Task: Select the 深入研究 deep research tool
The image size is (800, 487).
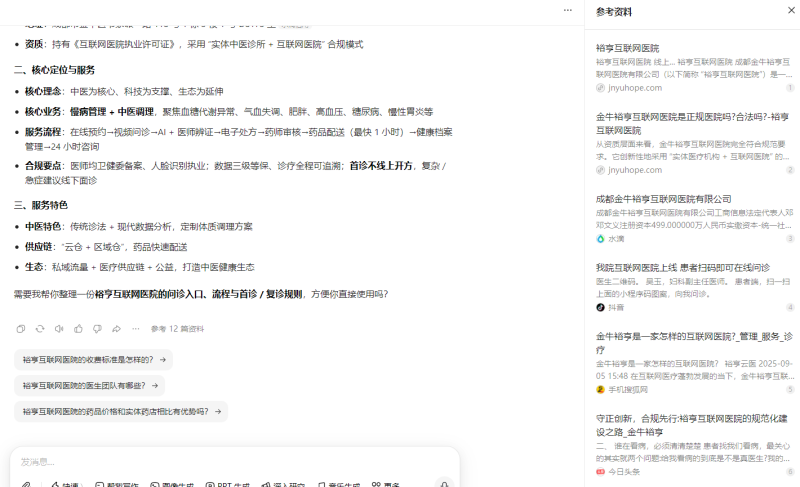Action: point(283,484)
